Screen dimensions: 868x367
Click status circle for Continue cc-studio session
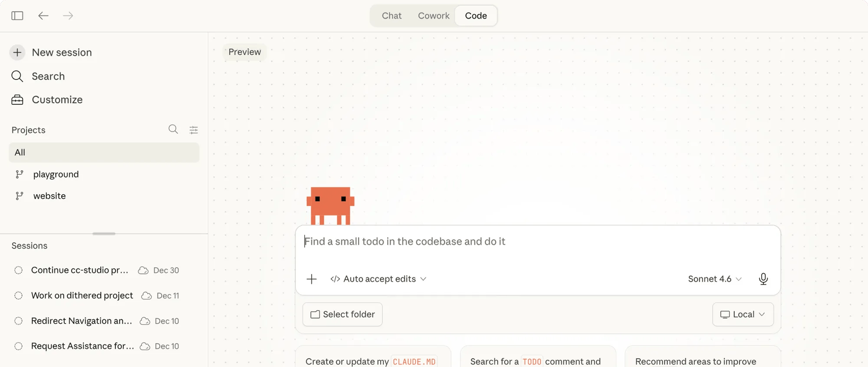18,270
